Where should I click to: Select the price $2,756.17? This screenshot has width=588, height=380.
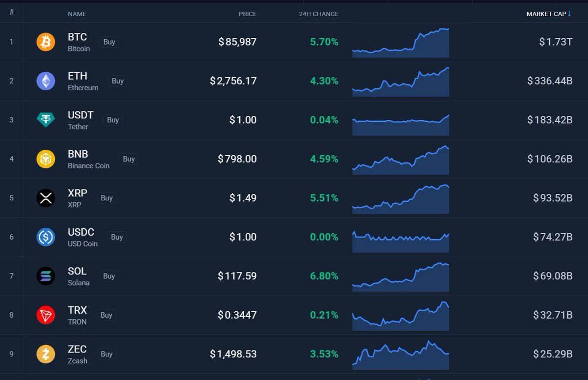click(x=233, y=81)
